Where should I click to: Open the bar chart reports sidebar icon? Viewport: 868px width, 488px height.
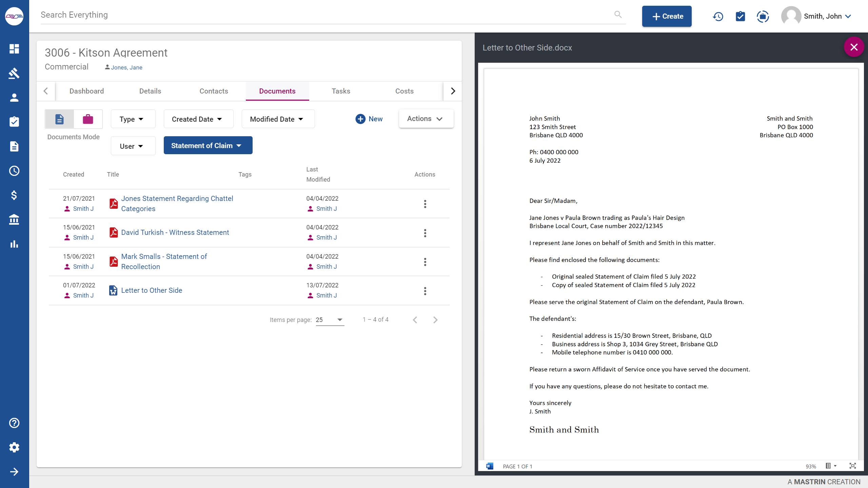coord(14,244)
